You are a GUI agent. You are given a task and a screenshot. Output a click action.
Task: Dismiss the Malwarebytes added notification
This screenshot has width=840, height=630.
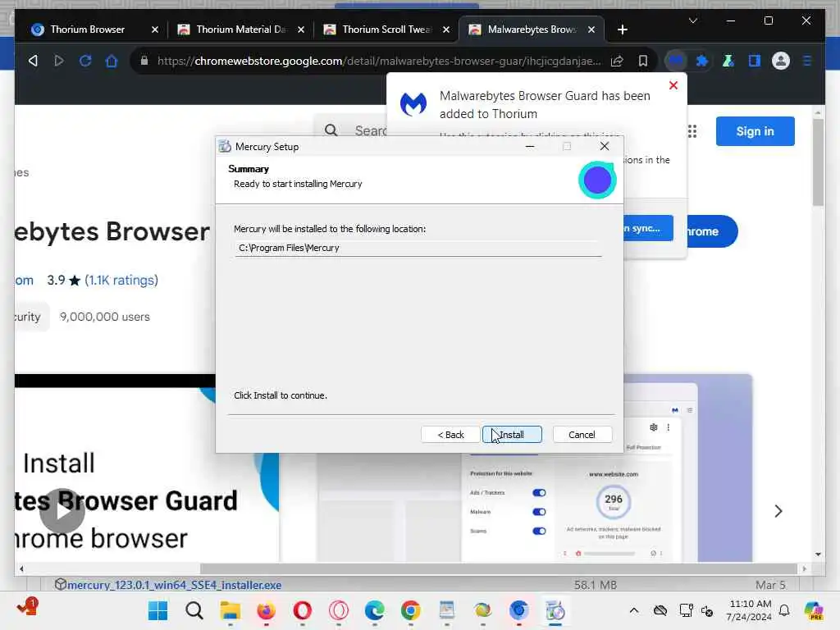click(x=673, y=85)
